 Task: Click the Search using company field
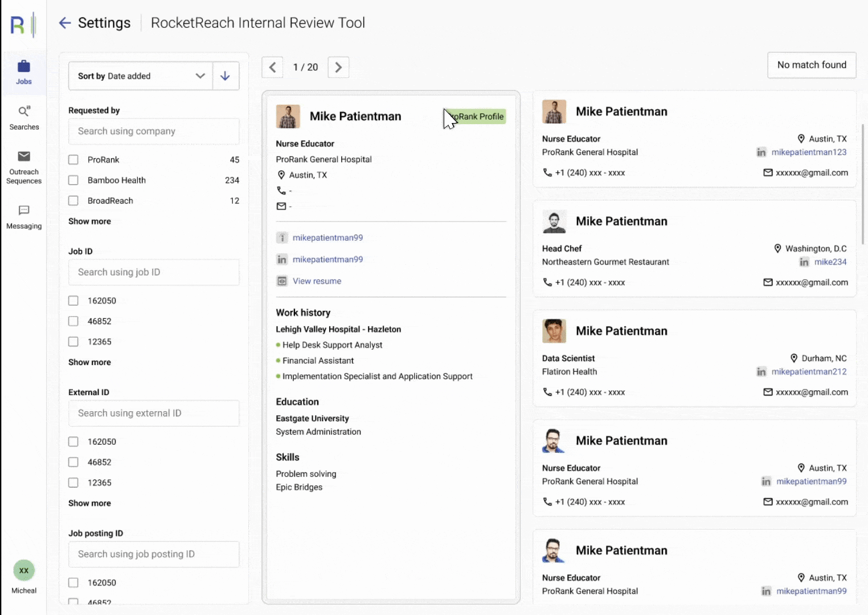pyautogui.click(x=154, y=132)
